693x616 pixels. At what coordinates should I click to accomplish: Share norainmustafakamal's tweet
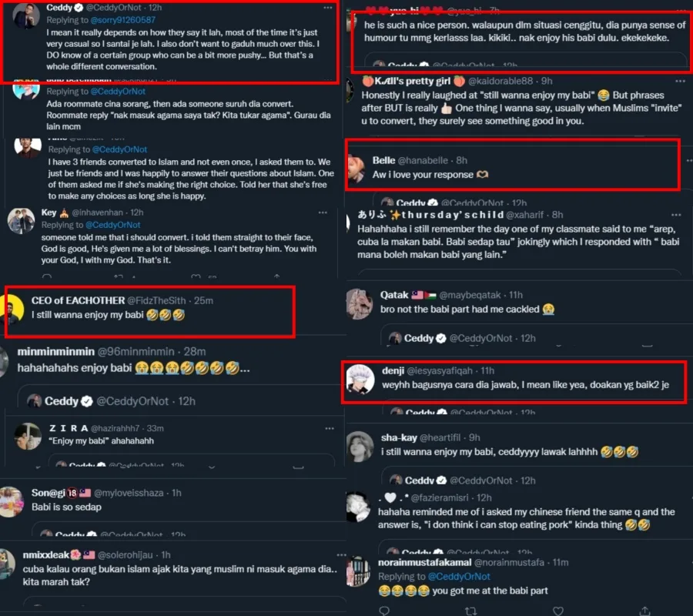click(x=644, y=611)
